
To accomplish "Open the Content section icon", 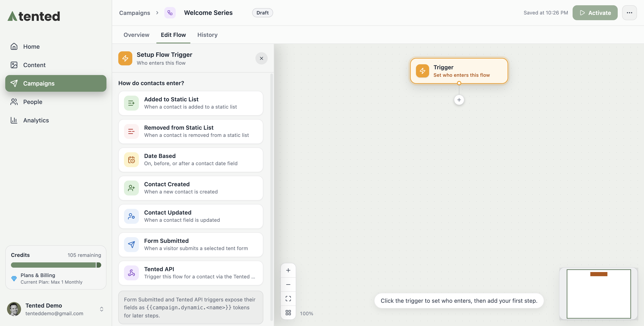I will pos(14,65).
